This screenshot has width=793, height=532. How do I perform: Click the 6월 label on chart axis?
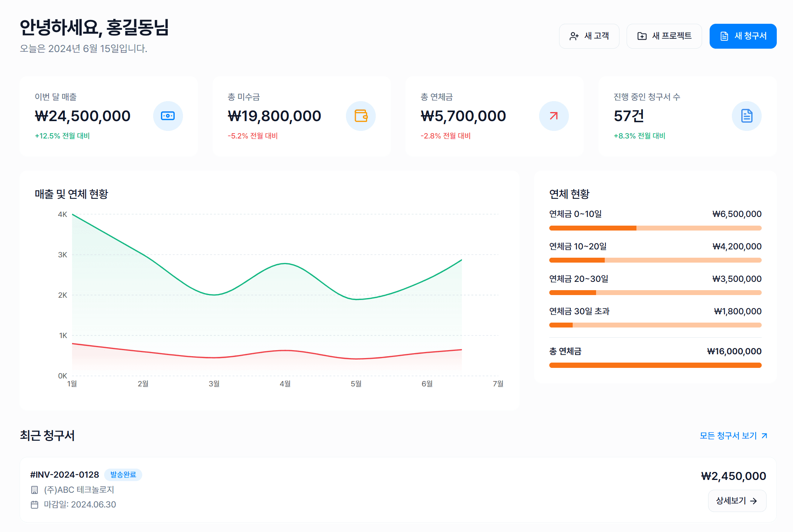coord(427,384)
